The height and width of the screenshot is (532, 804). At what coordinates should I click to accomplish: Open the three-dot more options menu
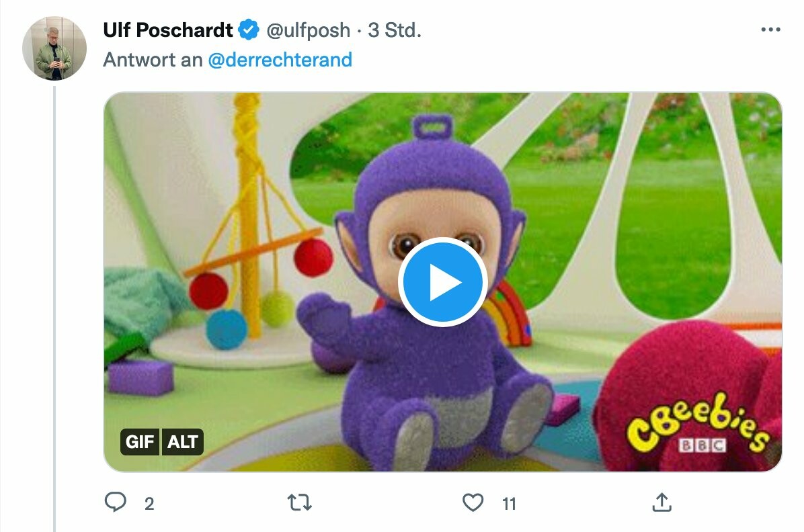[x=770, y=30]
